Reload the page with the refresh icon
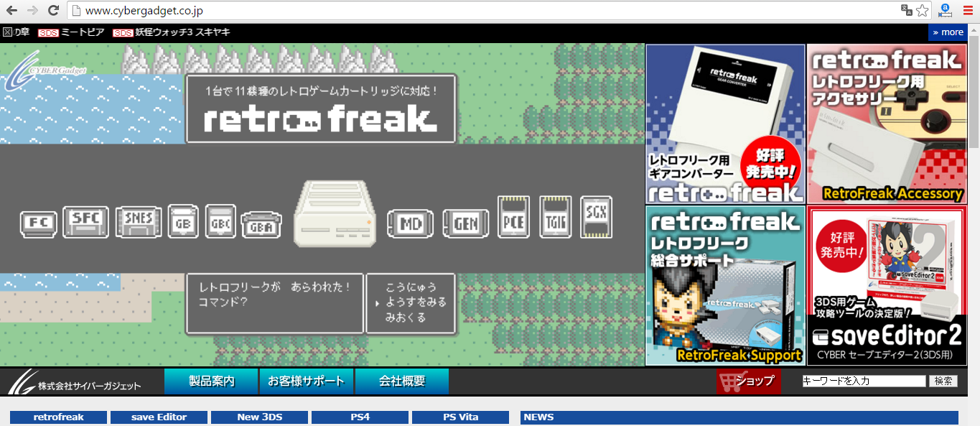Screen dimensions: 980x426 click(53, 11)
